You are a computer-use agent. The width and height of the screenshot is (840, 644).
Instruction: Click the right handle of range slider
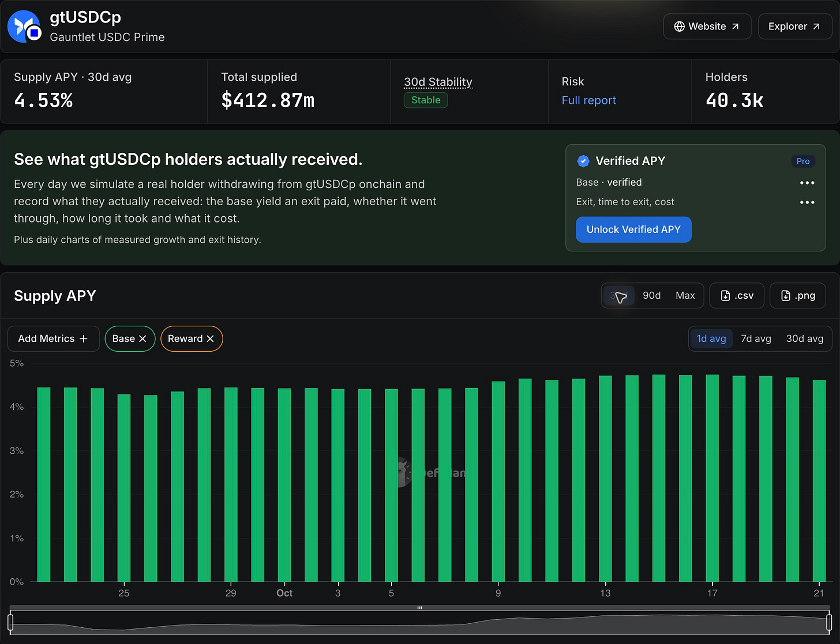(829, 622)
